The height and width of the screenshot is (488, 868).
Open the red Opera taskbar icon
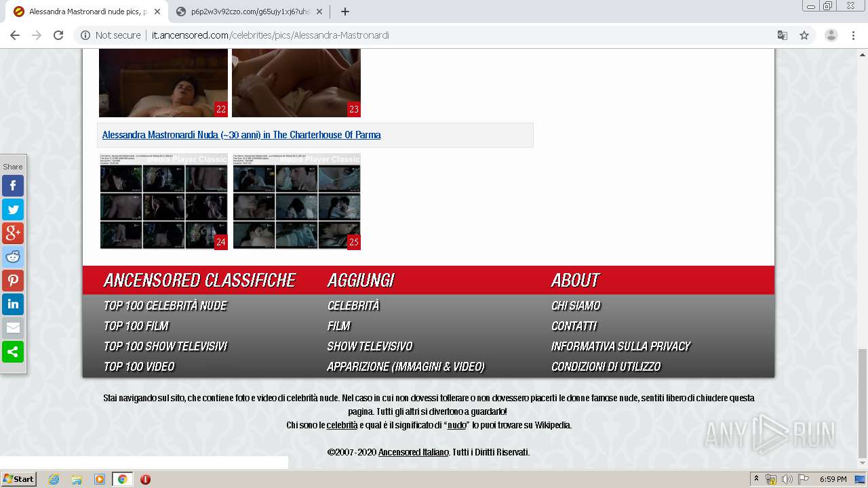145,479
